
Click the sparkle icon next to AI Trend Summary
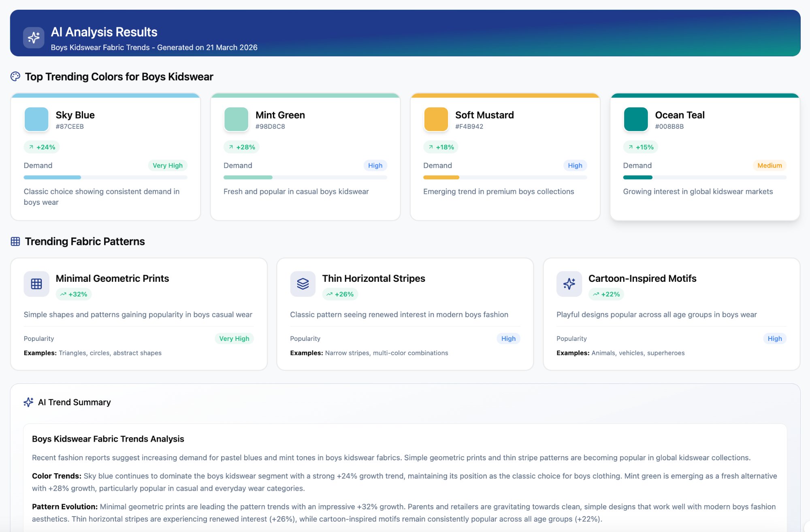coord(28,402)
